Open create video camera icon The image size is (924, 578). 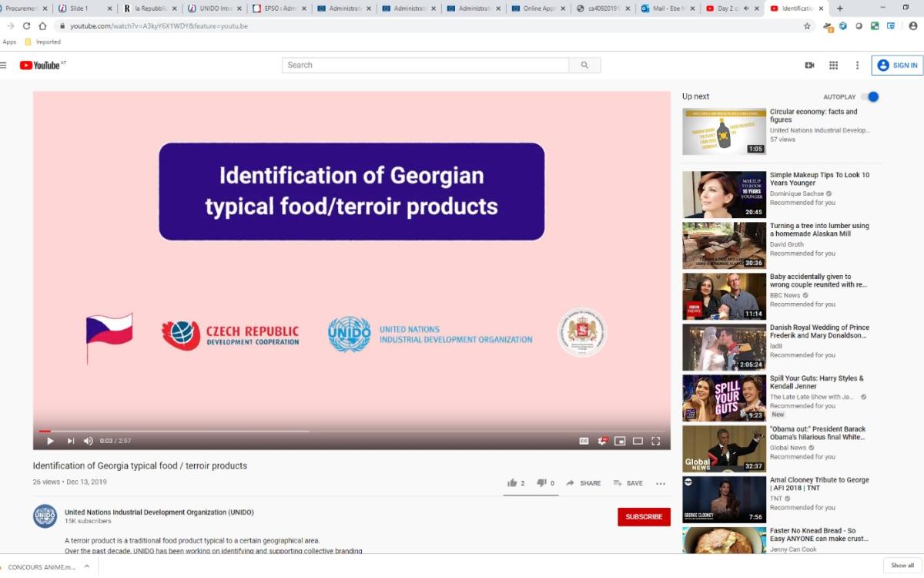(x=809, y=66)
